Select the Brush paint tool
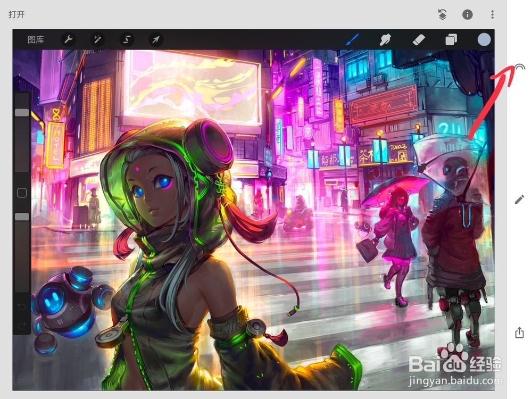 (353, 39)
